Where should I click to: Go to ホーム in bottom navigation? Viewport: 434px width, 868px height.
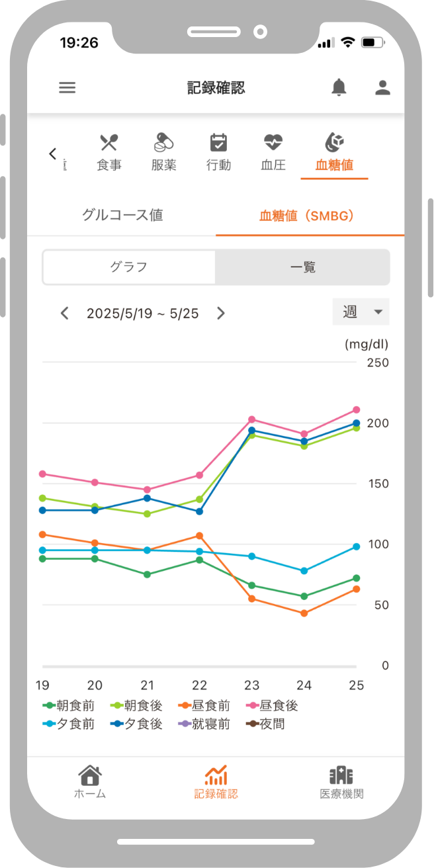(90, 782)
